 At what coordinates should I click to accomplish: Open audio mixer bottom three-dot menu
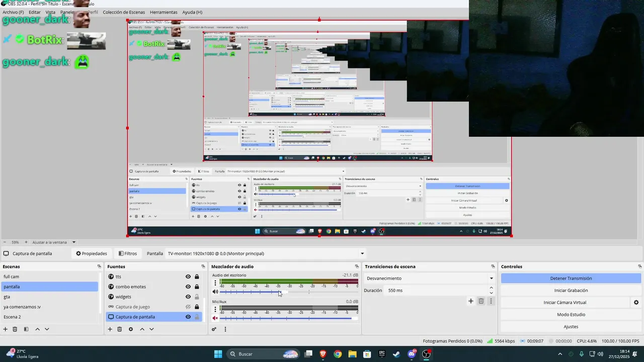point(225,329)
